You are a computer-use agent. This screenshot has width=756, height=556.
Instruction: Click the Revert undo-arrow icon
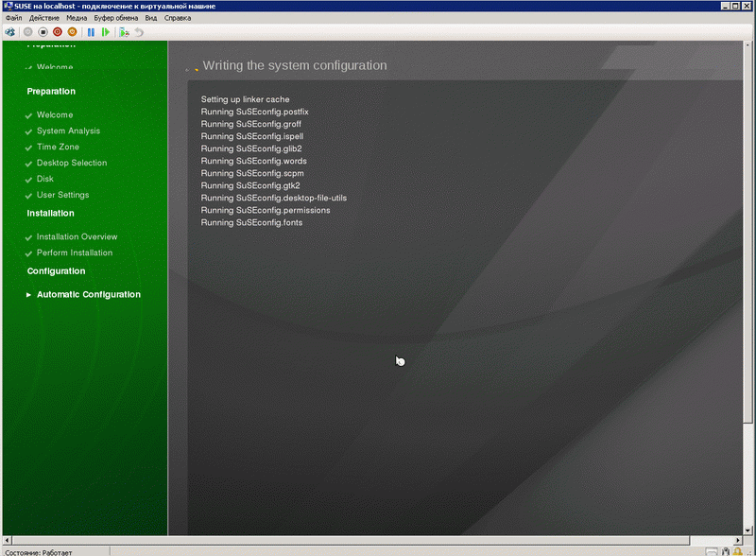click(139, 32)
